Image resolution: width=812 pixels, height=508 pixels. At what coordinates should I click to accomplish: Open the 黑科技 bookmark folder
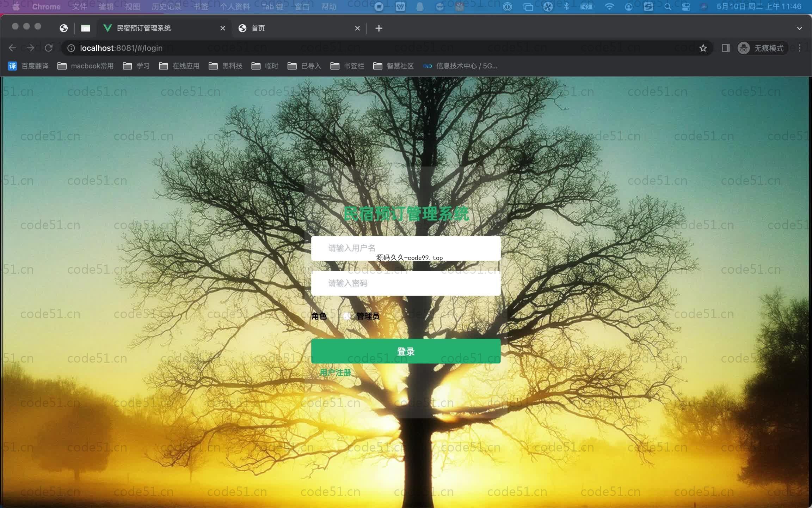226,66
